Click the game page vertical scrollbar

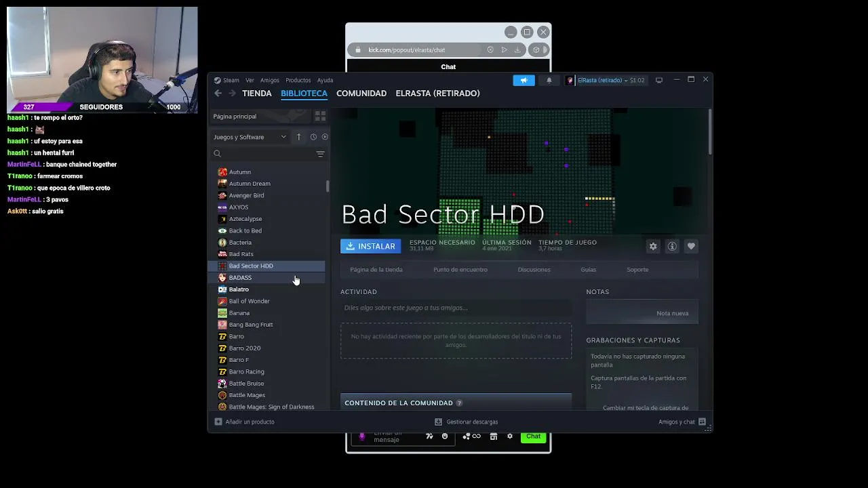pyautogui.click(x=709, y=131)
